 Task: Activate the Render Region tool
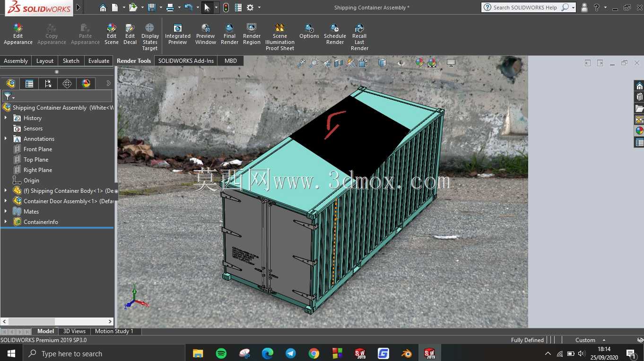coord(252,34)
